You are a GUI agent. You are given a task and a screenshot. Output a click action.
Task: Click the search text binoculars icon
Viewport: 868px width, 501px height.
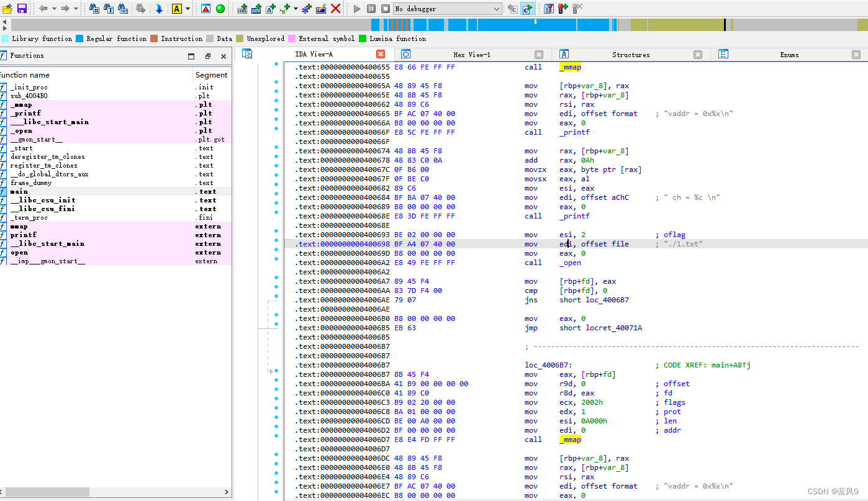[109, 9]
